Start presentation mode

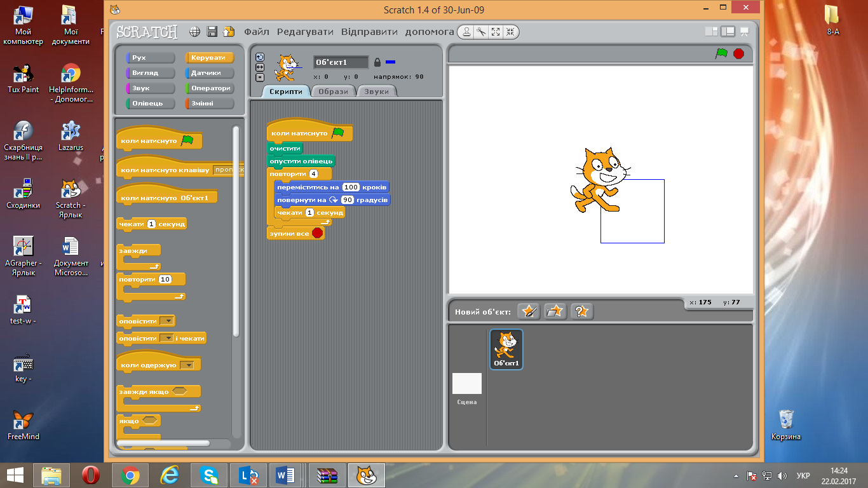pyautogui.click(x=745, y=32)
